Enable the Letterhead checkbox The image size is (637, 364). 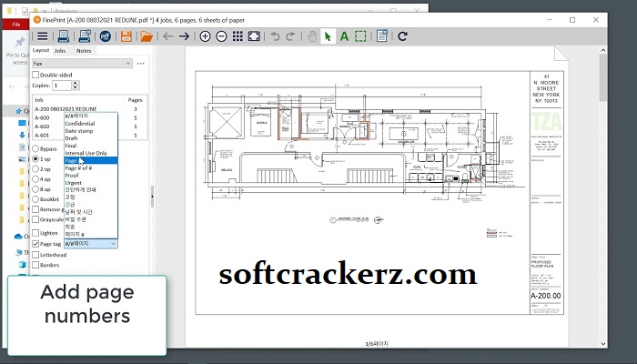(35, 255)
